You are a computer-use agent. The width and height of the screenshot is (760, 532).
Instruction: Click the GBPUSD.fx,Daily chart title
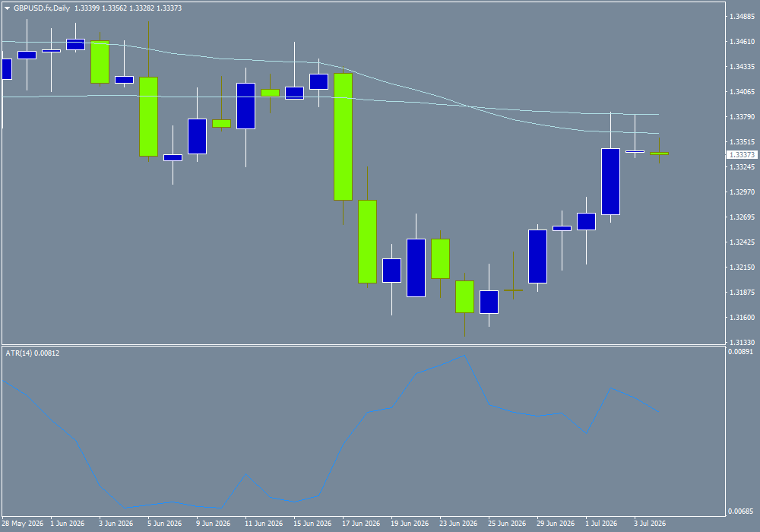(x=42, y=8)
